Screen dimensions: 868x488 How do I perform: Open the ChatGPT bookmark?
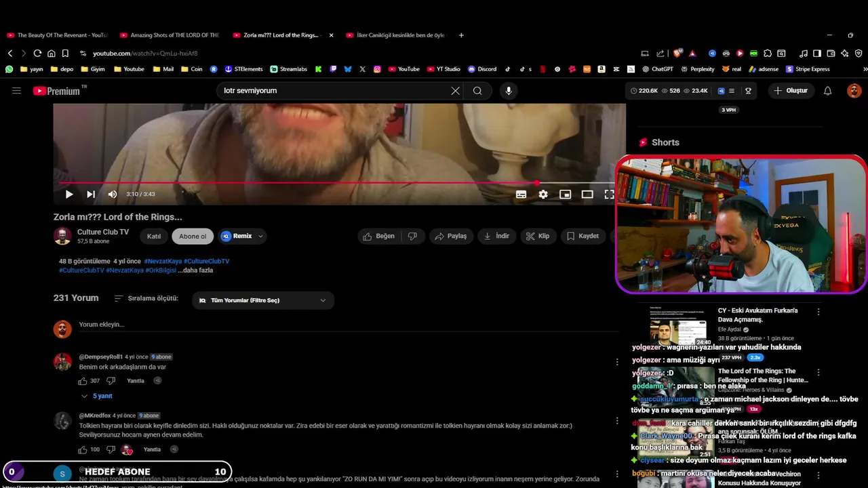click(x=658, y=69)
